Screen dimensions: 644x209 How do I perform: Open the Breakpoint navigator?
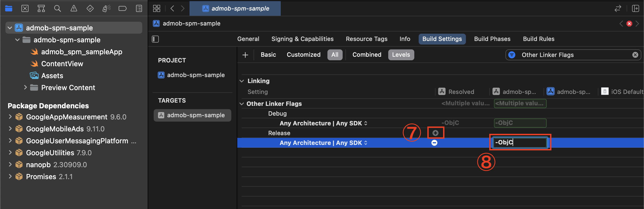coord(123,8)
